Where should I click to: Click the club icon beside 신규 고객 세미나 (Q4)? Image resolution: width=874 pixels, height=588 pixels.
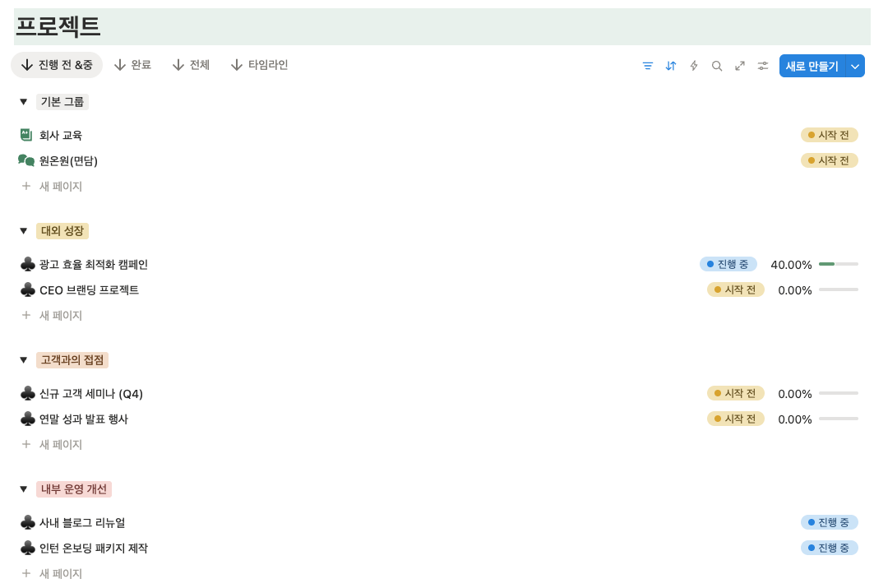[28, 393]
